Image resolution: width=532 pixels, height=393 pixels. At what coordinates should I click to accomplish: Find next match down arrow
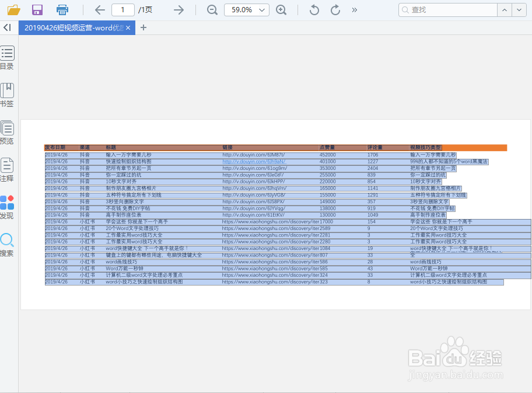(x=519, y=10)
